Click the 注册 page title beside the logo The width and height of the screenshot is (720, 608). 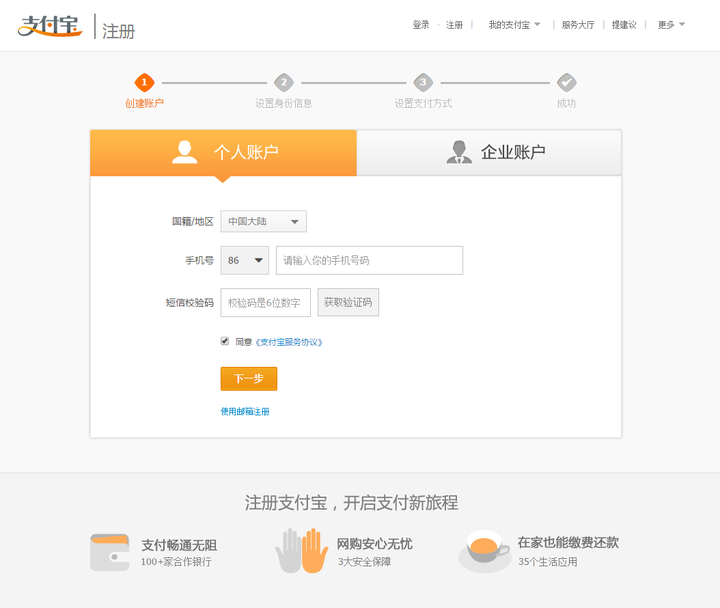coord(118,31)
